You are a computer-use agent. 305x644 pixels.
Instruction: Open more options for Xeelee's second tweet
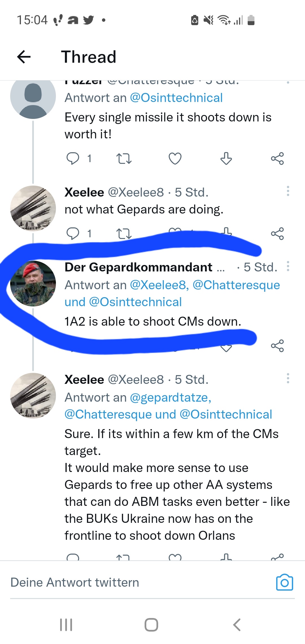(288, 378)
